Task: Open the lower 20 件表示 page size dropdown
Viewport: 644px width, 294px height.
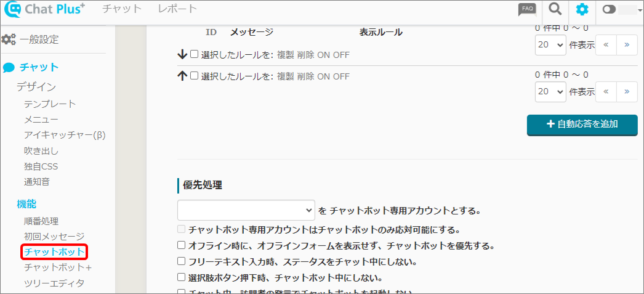Action: (550, 91)
